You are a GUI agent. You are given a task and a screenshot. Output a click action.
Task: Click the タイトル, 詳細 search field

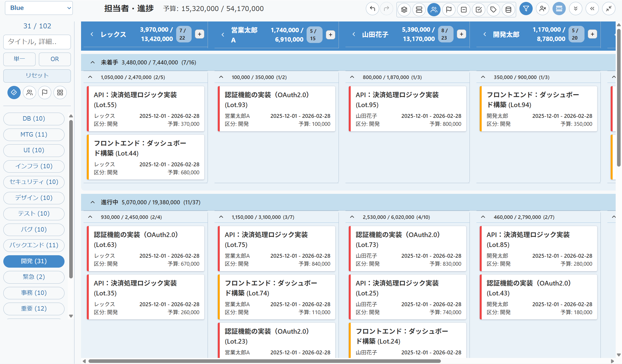pos(37,42)
